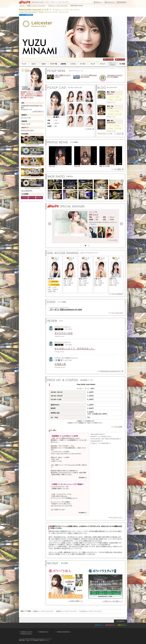
Task: Open ランキング6位以下 link
Action: pos(117,294)
